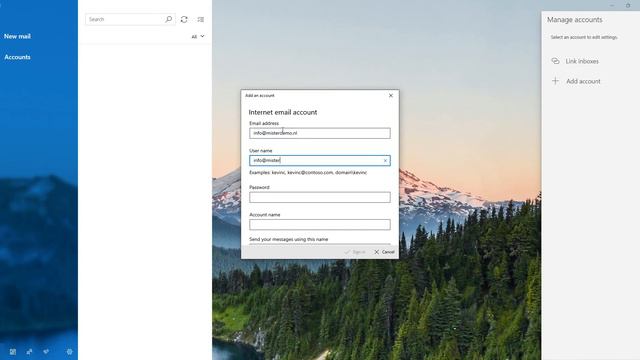Switch to Calendar from the bottom bar
Screen dimensions: 640x360
point(13,351)
